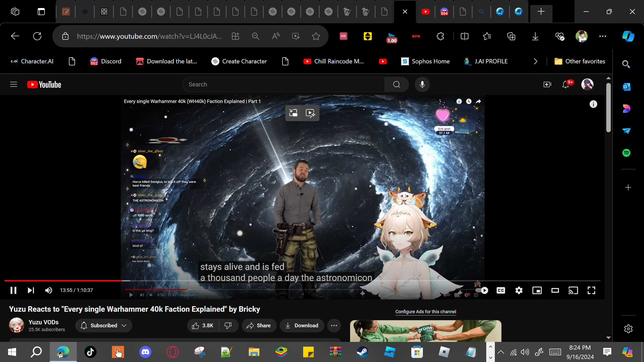Show more favorites bar items chevron
This screenshot has width=644, height=362.
(x=536, y=61)
